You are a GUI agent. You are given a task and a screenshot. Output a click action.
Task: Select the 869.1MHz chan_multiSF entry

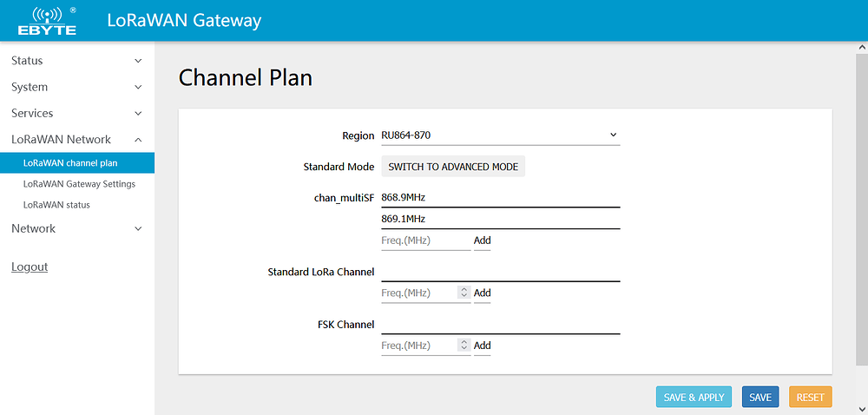[500, 219]
